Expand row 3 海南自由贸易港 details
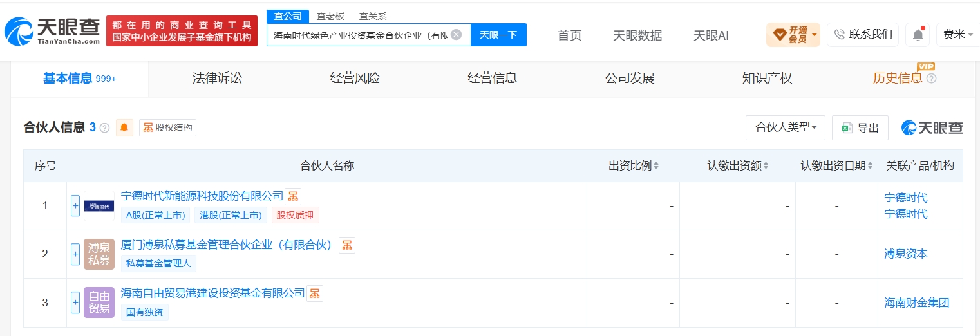Image resolution: width=980 pixels, height=336 pixels. click(x=75, y=303)
